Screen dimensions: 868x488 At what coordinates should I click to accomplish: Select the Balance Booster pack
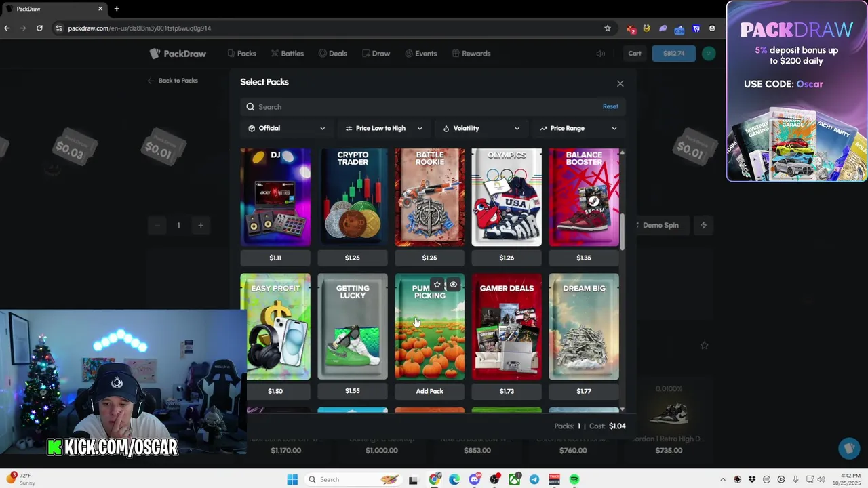pos(584,197)
